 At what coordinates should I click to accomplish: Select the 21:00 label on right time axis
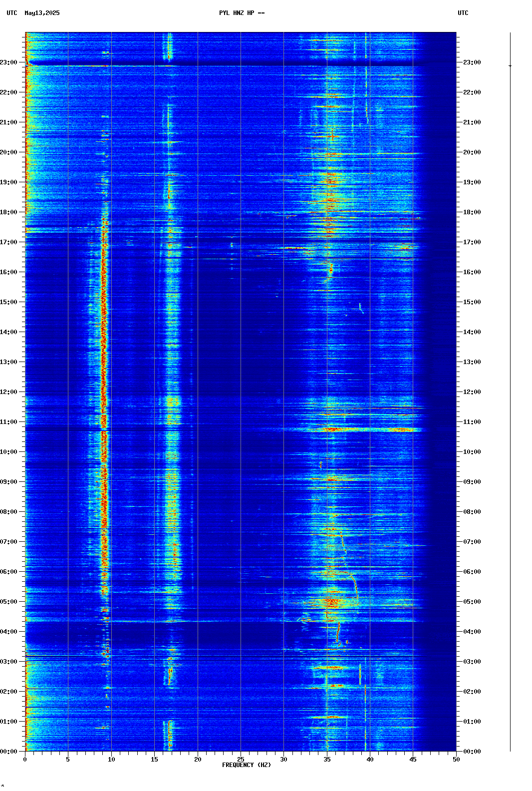[472, 122]
